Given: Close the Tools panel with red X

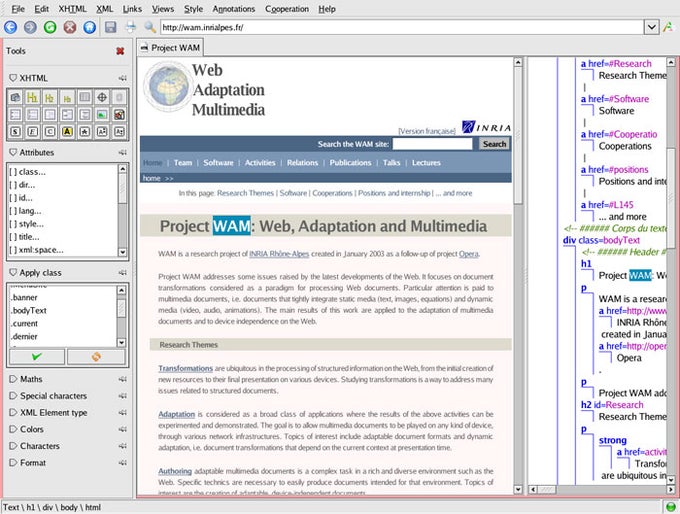Looking at the screenshot, I should [120, 51].
